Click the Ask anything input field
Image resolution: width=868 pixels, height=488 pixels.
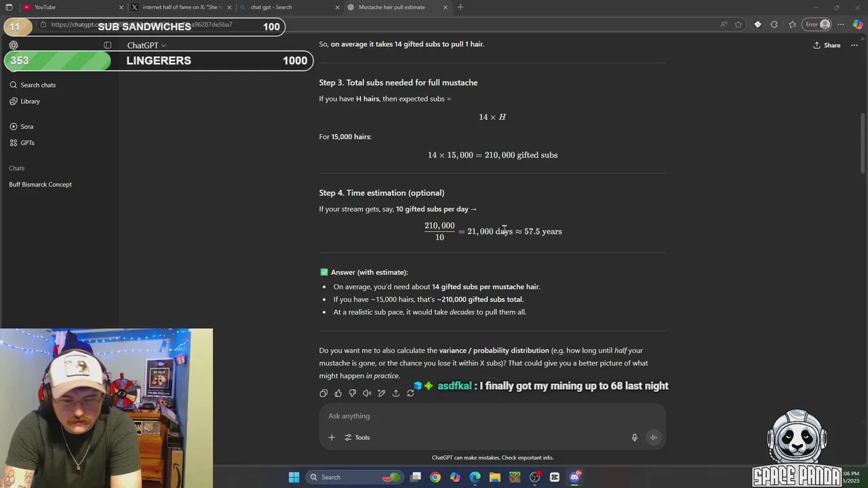coord(492,416)
